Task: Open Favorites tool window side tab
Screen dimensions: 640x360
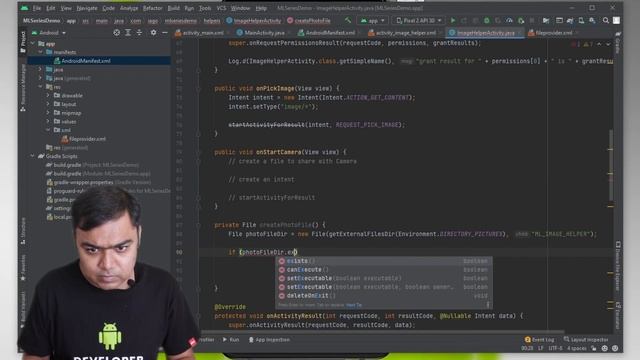Action: click(x=23, y=267)
